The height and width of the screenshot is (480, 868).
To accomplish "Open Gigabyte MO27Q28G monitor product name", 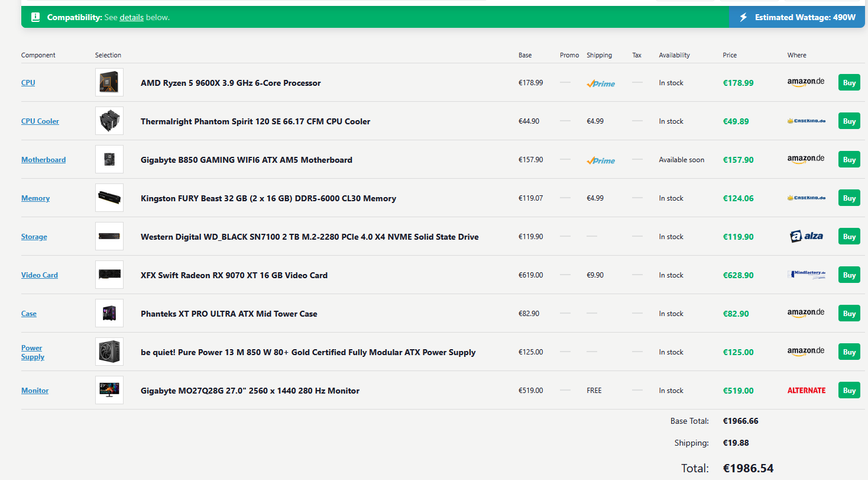I will pyautogui.click(x=250, y=391).
